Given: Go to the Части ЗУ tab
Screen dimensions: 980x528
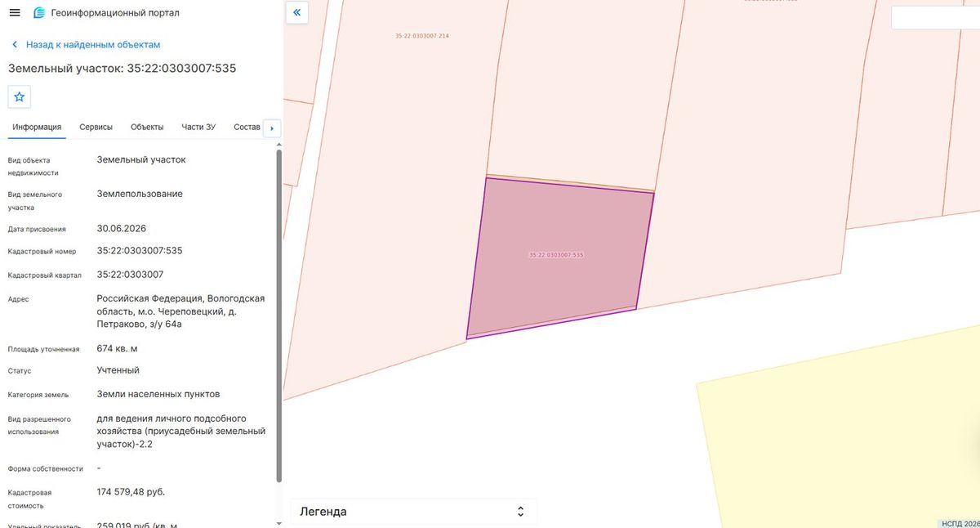Looking at the screenshot, I should point(198,127).
